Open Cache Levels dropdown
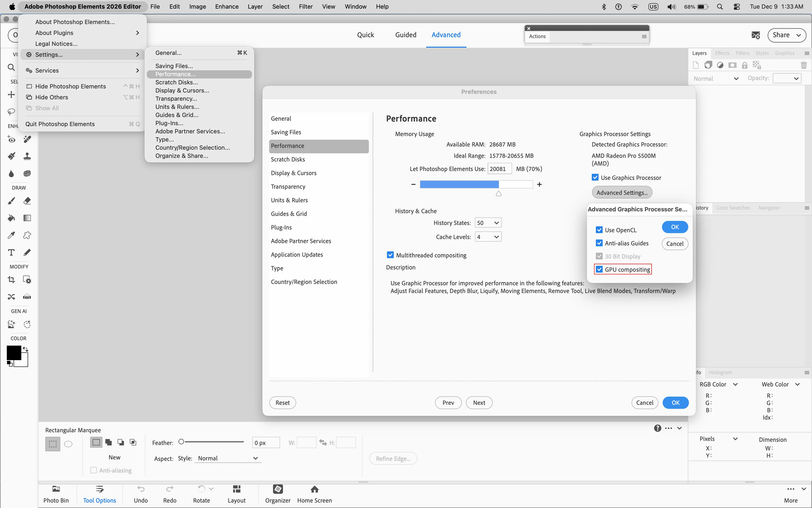Viewport: 812px width, 508px height. click(488, 237)
